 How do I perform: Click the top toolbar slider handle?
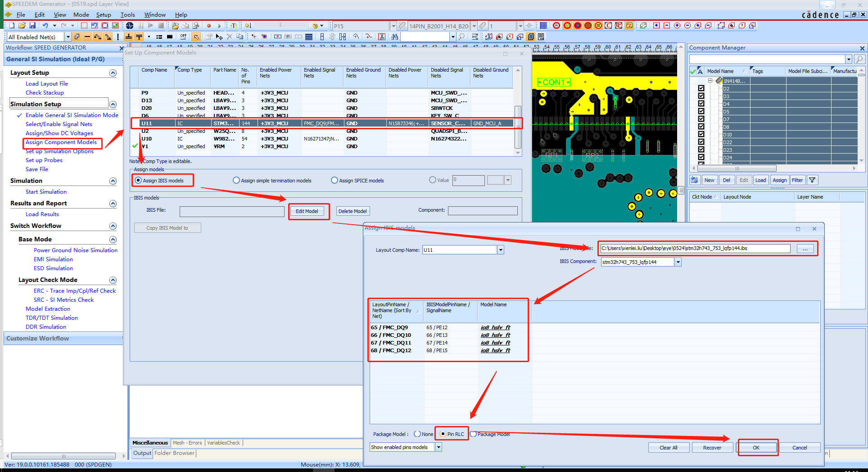point(280,25)
